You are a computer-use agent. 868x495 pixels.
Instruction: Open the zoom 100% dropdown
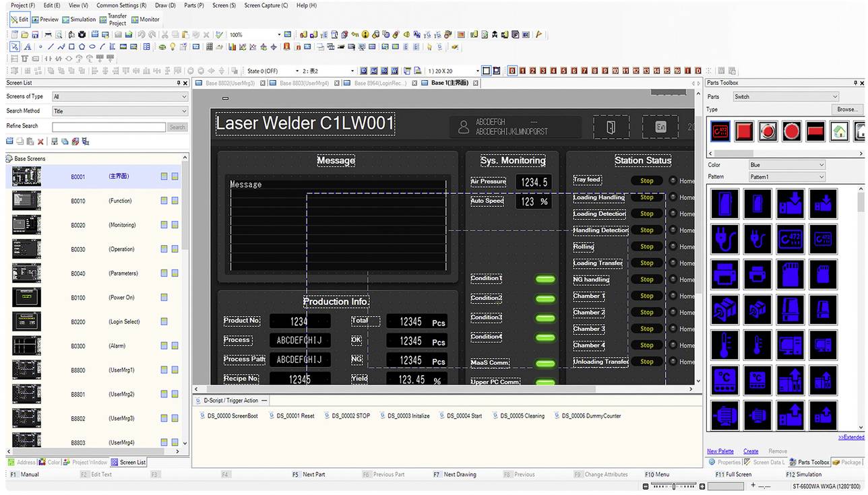(279, 34)
